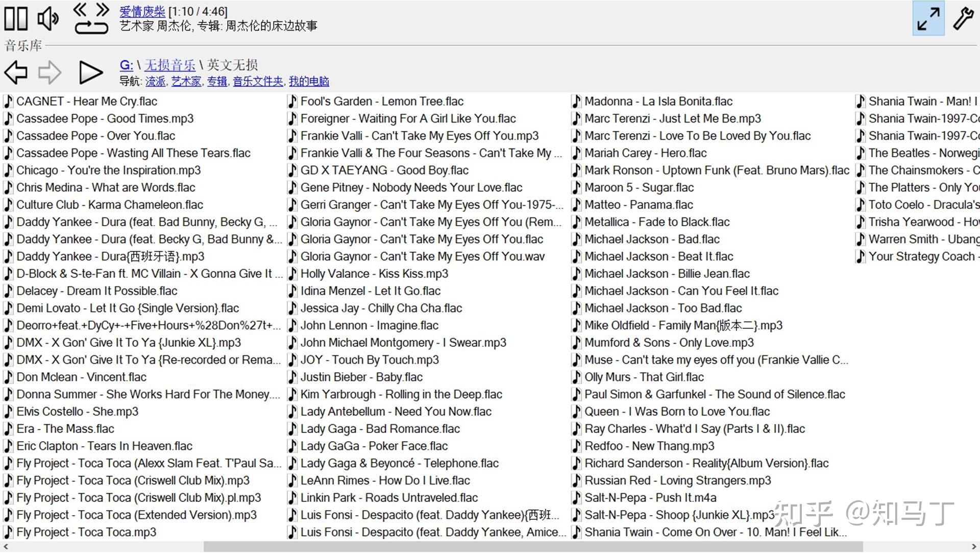Skip to the next track
The height and width of the screenshot is (553, 980).
click(103, 9)
